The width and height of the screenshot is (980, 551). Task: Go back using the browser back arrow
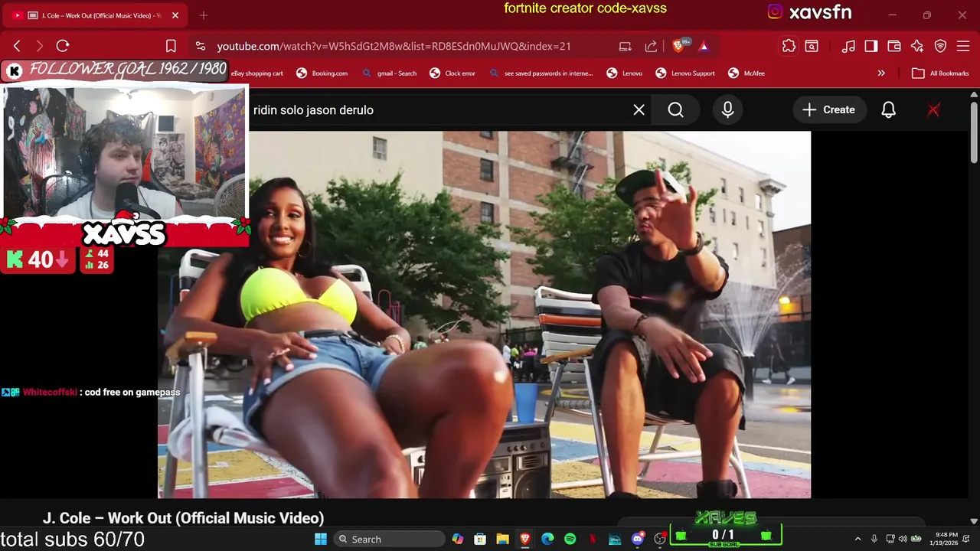click(17, 46)
